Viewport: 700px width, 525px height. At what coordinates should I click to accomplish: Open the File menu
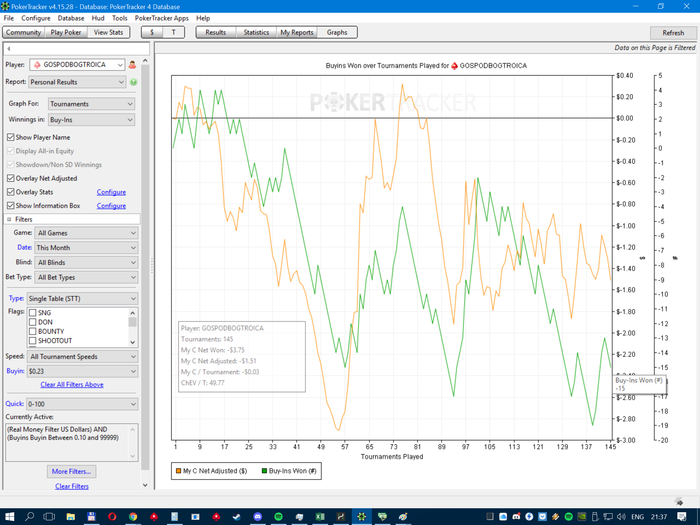(x=8, y=18)
